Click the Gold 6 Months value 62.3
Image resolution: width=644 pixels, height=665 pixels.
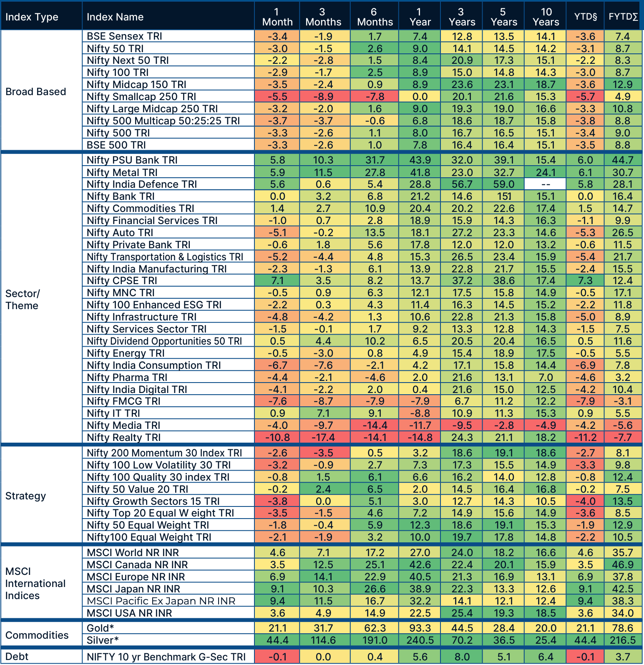(375, 628)
